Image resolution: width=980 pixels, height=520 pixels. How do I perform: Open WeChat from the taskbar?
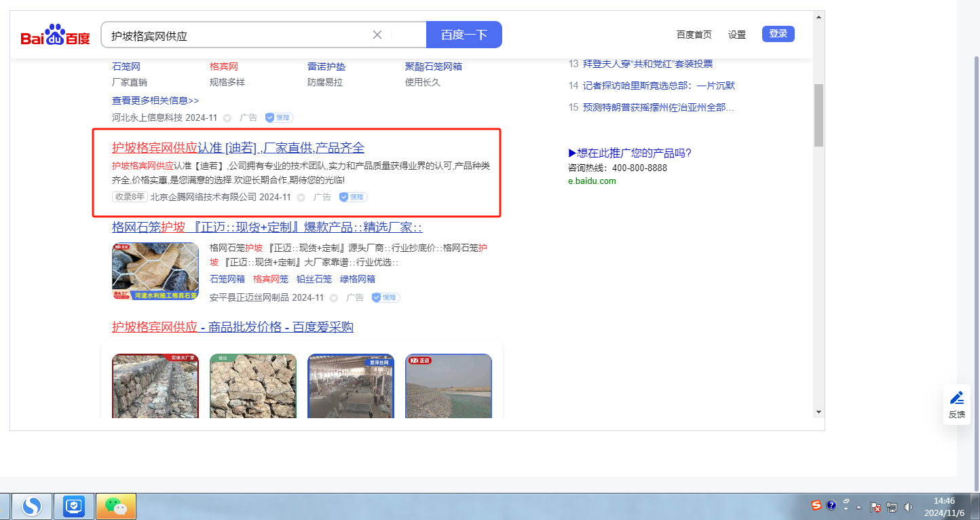pos(116,506)
